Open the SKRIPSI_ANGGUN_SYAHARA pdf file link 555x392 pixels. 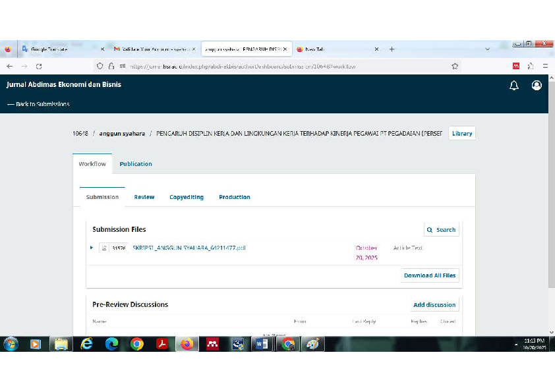pyautogui.click(x=189, y=248)
